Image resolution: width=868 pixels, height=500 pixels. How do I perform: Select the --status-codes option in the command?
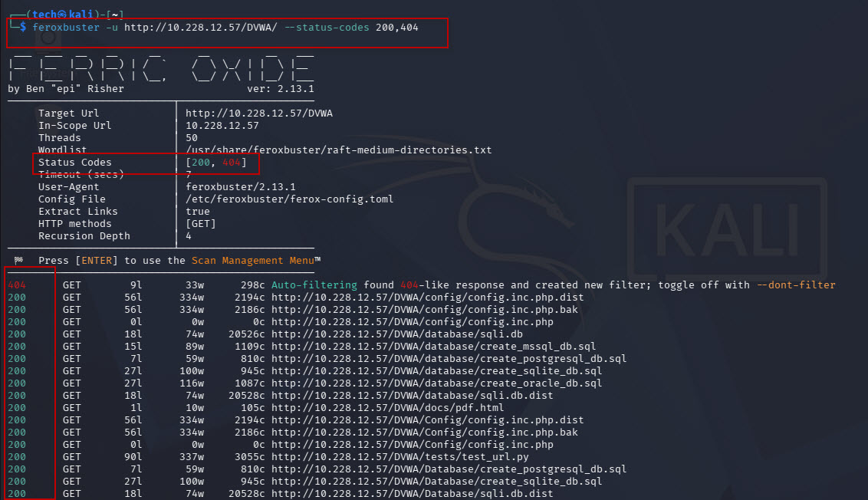point(327,27)
